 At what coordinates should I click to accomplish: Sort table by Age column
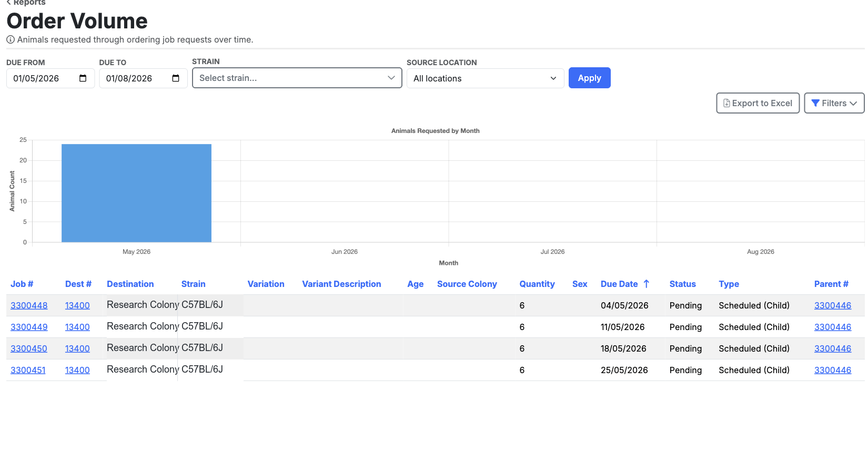tap(416, 284)
